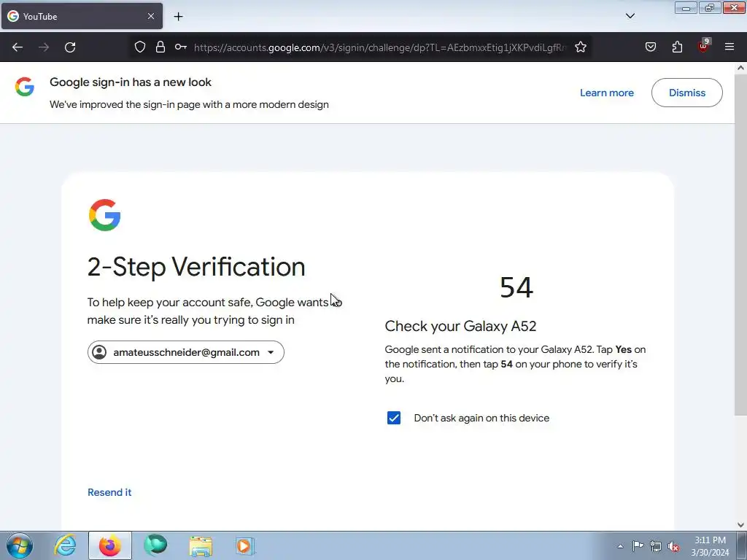747x560 pixels.
Task: Open a new tab with plus
Action: click(178, 16)
